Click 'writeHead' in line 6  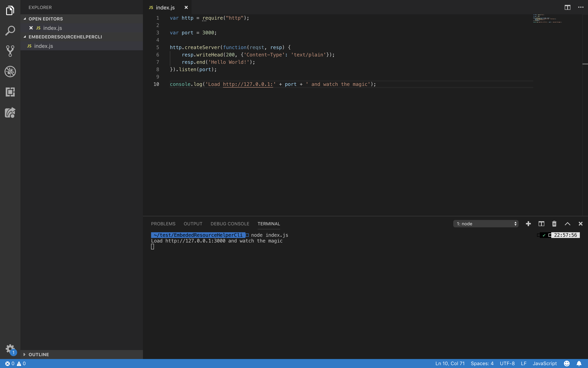point(209,55)
